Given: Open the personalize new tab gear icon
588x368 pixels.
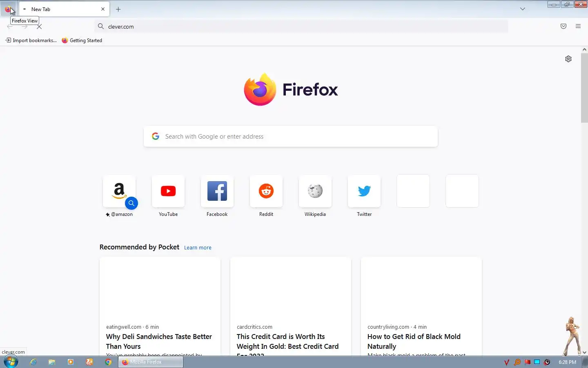Looking at the screenshot, I should point(568,59).
